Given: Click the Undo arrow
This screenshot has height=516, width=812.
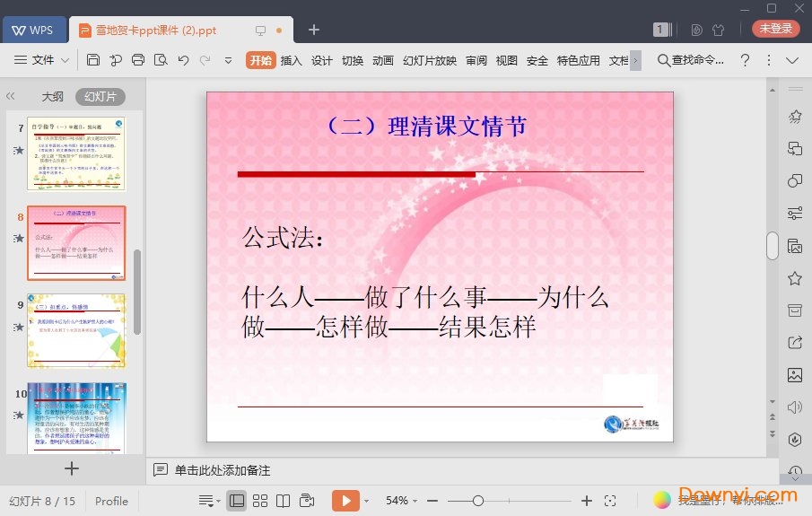Looking at the screenshot, I should (x=183, y=60).
